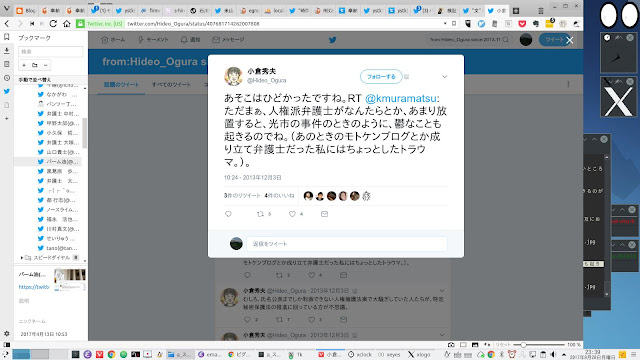Open the address bar history dropdown
The image size is (640, 360).
pyautogui.click(x=445, y=24)
